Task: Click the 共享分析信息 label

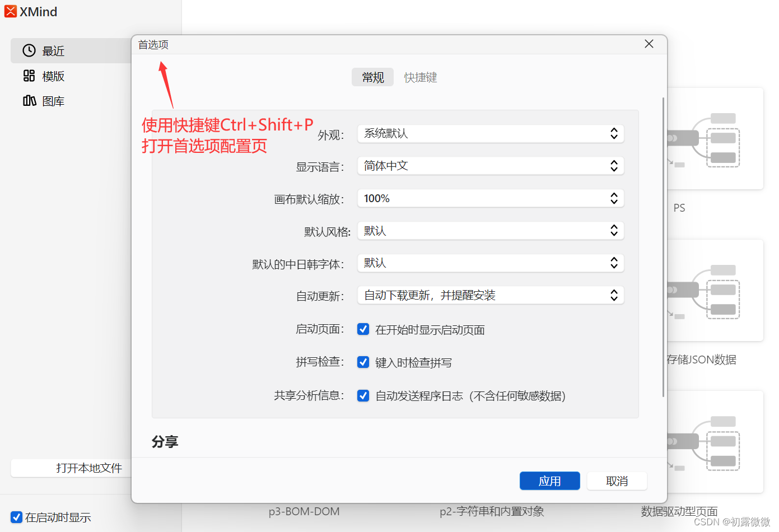Action: click(x=309, y=395)
